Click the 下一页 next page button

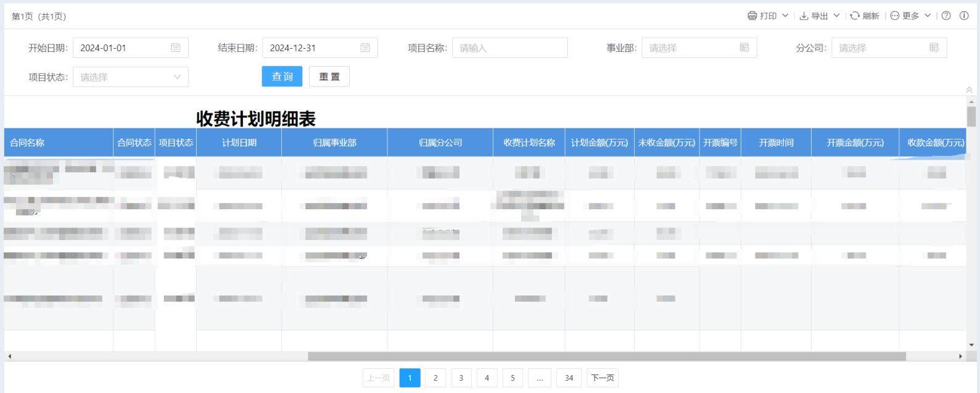(x=603, y=378)
